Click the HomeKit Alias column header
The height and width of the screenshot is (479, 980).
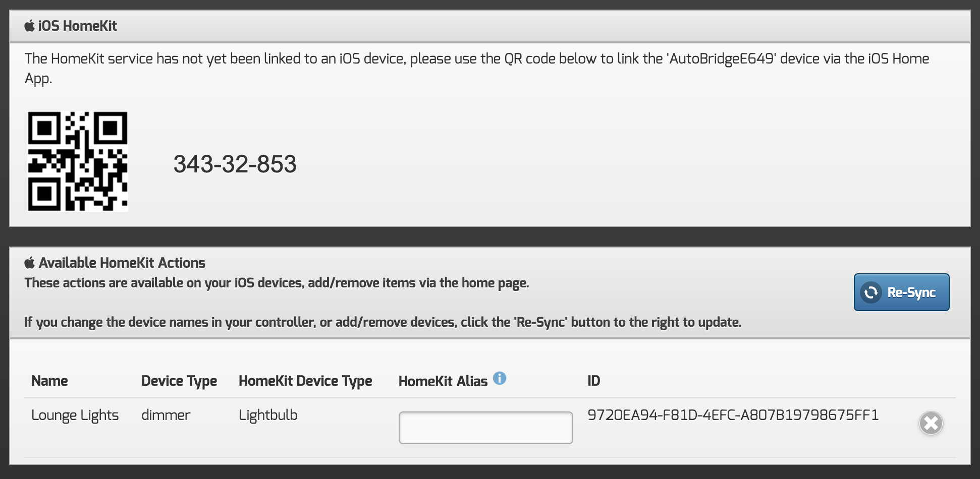click(443, 382)
